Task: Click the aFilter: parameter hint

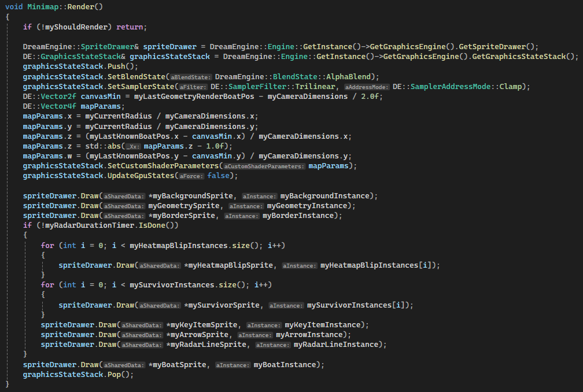Action: point(193,87)
